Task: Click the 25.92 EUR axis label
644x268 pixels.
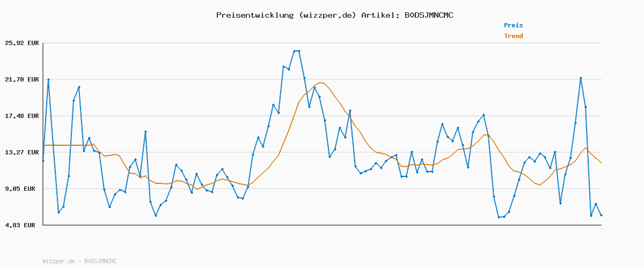Action: (22, 43)
